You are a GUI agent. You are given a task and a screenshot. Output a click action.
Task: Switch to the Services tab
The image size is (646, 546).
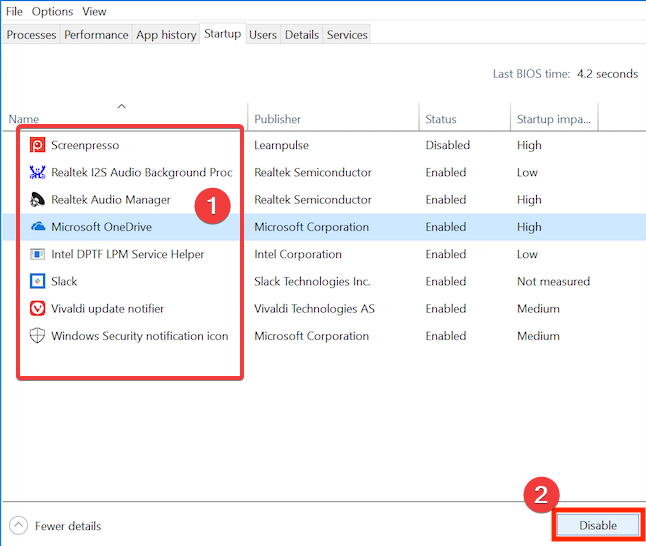(x=347, y=35)
